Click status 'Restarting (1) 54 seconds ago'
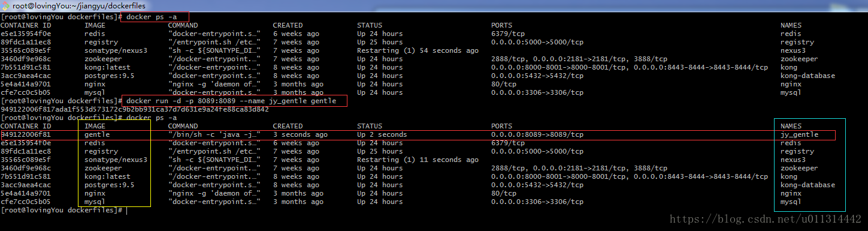Screen dimensions: 868x231 [418, 50]
